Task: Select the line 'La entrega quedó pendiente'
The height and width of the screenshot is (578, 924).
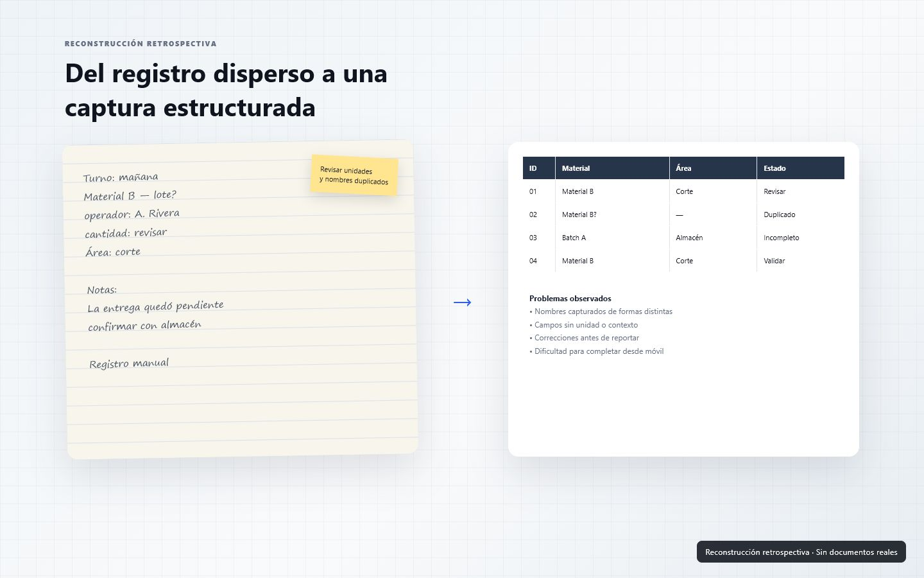Action: point(156,307)
